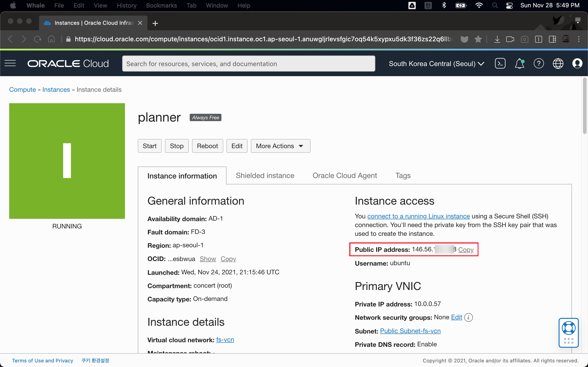Expand the More Actions dropdown
The height and width of the screenshot is (367, 588).
pyautogui.click(x=280, y=146)
